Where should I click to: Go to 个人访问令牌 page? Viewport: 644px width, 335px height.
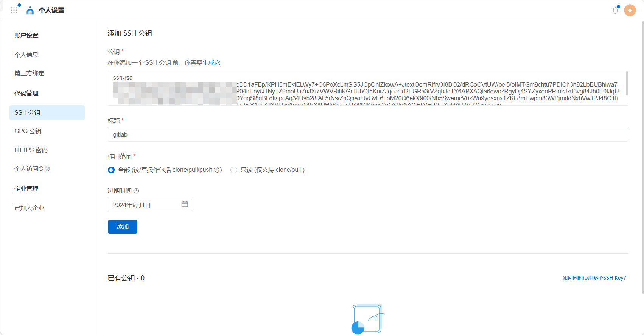click(x=33, y=168)
